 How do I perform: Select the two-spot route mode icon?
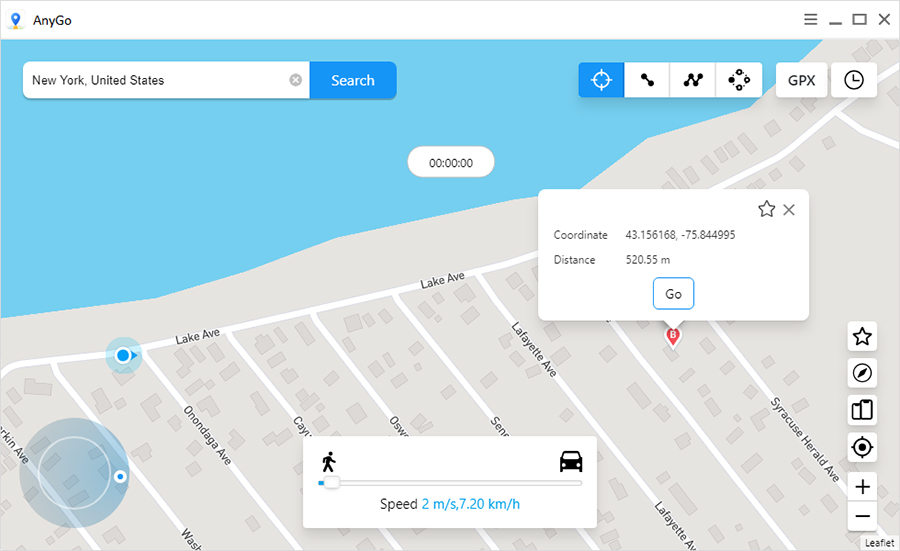click(x=647, y=80)
